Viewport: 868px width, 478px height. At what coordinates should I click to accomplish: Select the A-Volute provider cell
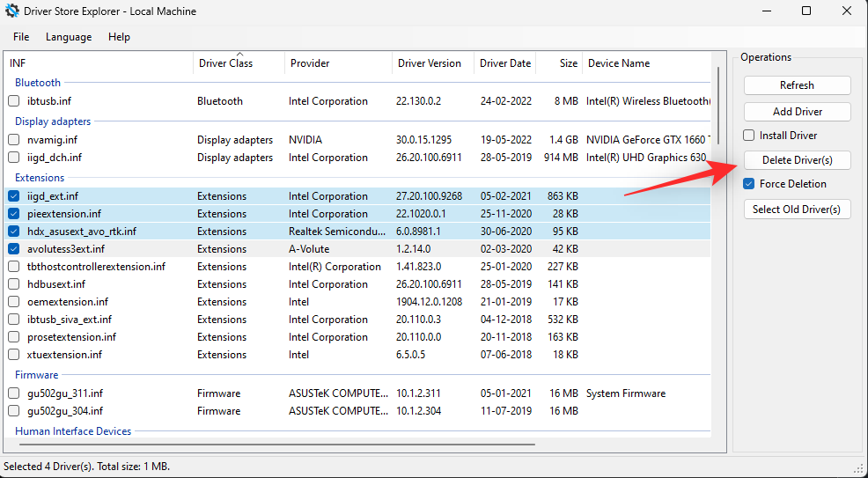(309, 249)
